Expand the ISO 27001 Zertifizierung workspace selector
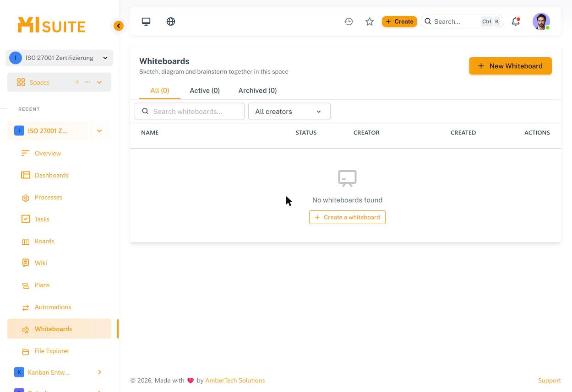Screen dimensions: 572x392 59,58
